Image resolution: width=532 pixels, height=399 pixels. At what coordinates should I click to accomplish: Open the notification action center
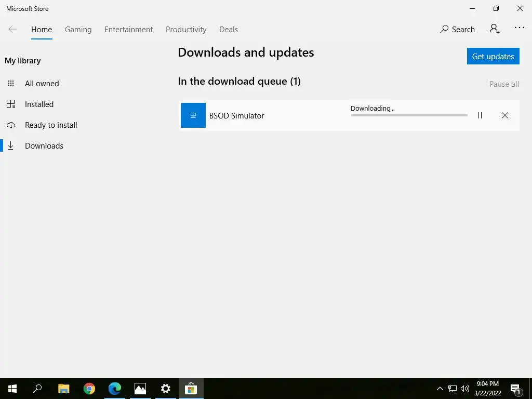tap(515, 389)
